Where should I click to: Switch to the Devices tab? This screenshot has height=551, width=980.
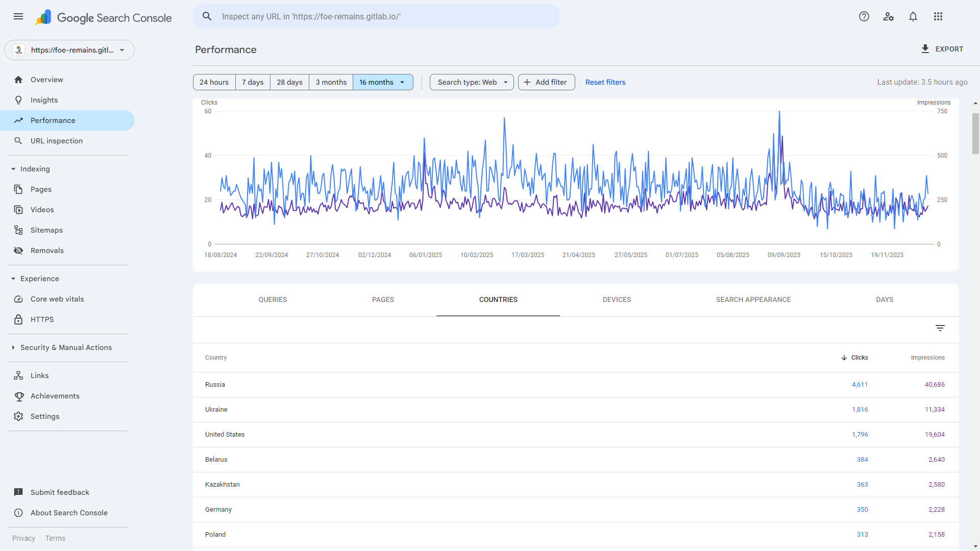pyautogui.click(x=617, y=299)
